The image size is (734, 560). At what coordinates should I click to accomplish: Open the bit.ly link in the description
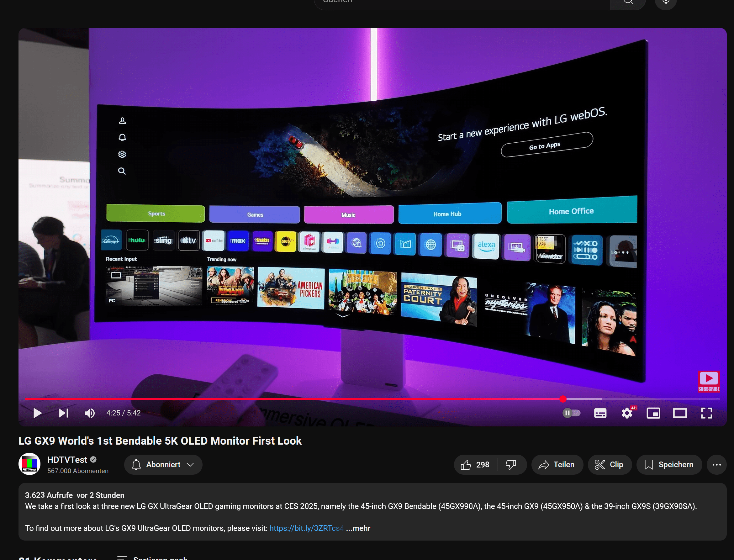[306, 528]
